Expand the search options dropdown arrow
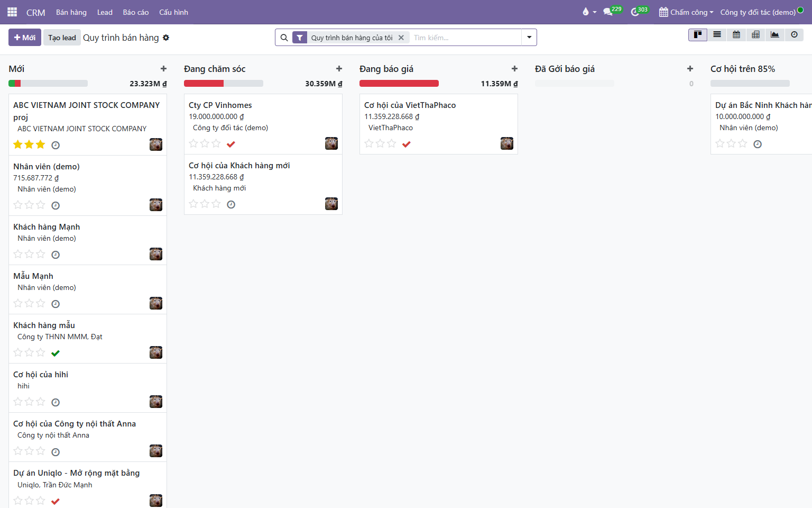812x508 pixels. point(529,38)
